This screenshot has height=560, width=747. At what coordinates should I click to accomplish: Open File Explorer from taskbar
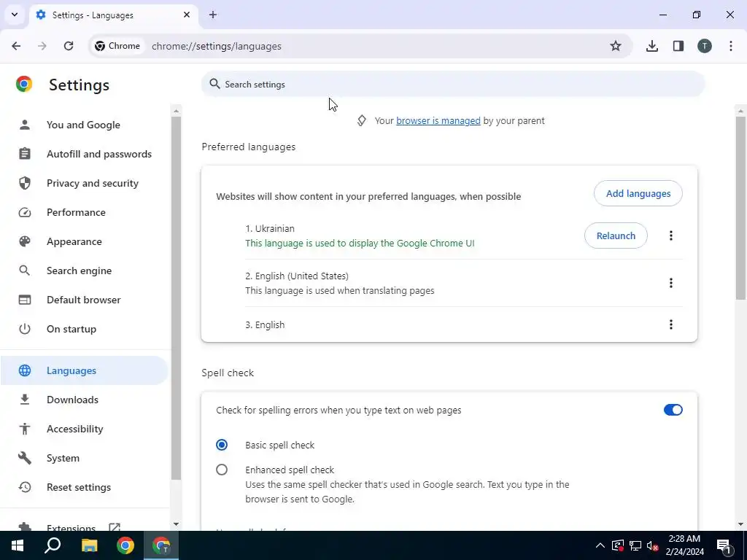89,545
